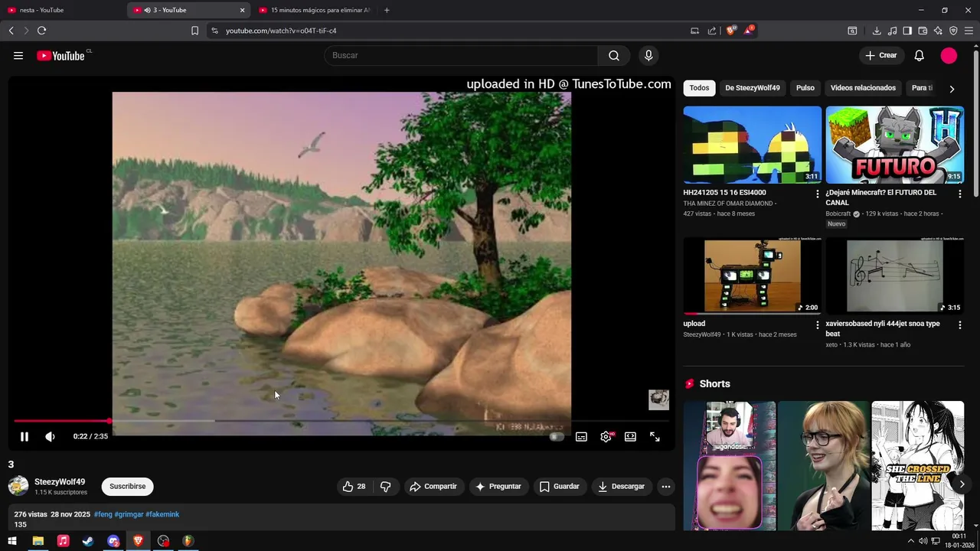980x551 pixels.
Task: Open more actions three-dot menu under the video
Action: (x=666, y=486)
